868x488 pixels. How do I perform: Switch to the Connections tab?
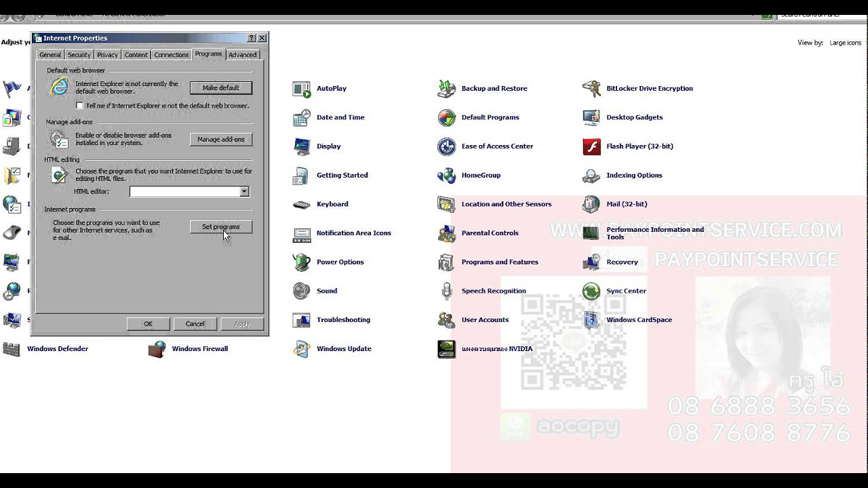click(x=171, y=55)
